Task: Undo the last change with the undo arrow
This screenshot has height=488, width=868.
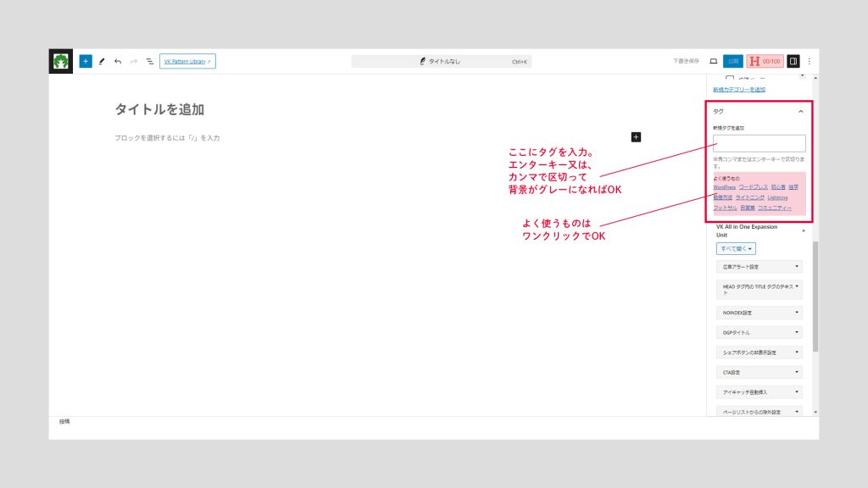Action: click(x=118, y=61)
